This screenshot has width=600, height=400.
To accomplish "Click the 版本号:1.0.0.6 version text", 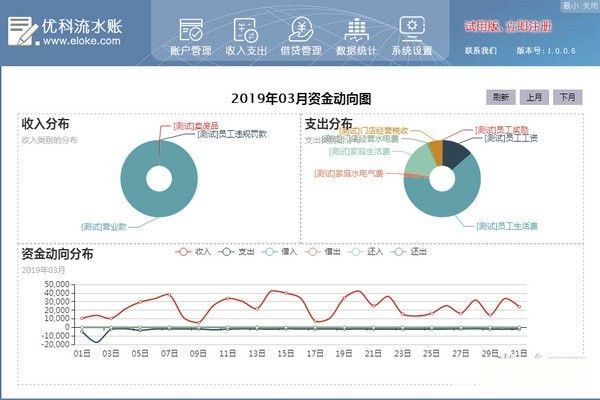I will pyautogui.click(x=546, y=51).
